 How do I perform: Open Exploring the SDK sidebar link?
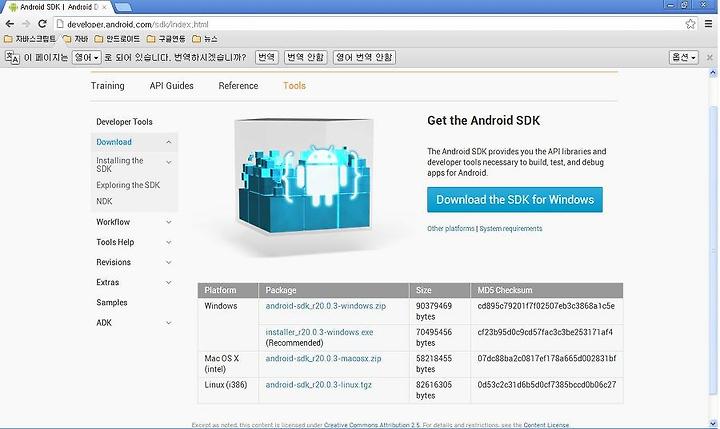[x=128, y=185]
